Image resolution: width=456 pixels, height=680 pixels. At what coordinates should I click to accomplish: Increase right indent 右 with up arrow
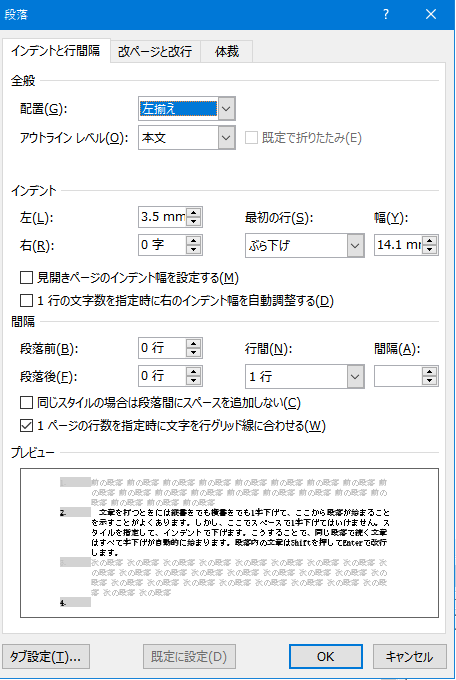point(194,240)
